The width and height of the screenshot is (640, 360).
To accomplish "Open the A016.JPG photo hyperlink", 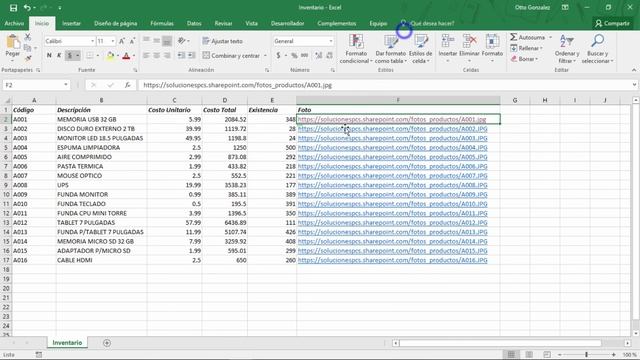I will (x=392, y=260).
